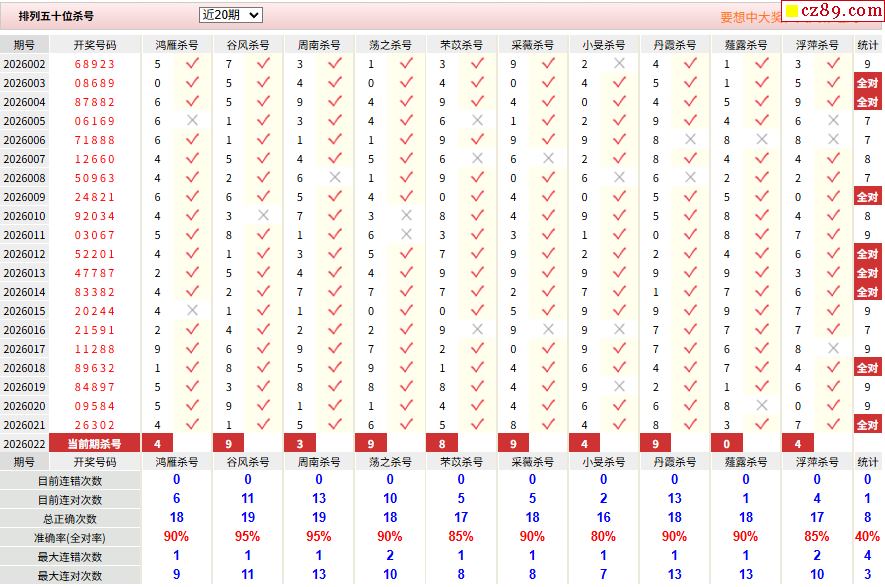Click the X mark under 谷风杀号 in row 2026010
This screenshot has height=587, width=885.
point(264,215)
